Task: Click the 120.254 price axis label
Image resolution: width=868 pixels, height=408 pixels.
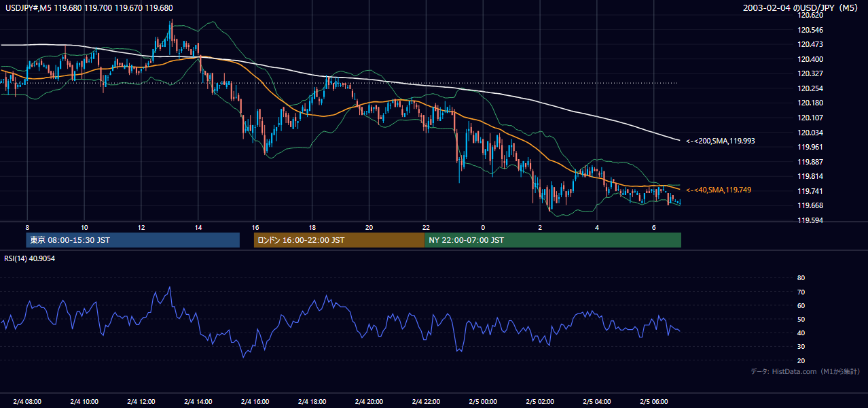Action: pos(810,88)
